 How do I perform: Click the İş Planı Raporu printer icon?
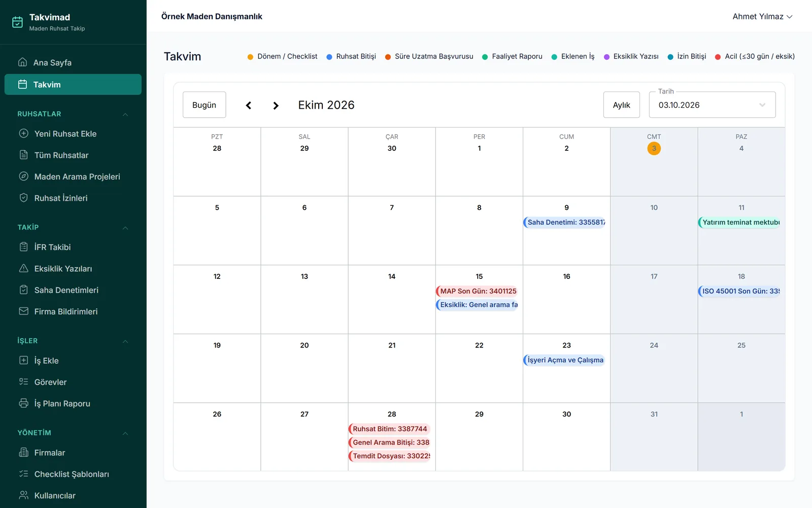pos(23,403)
